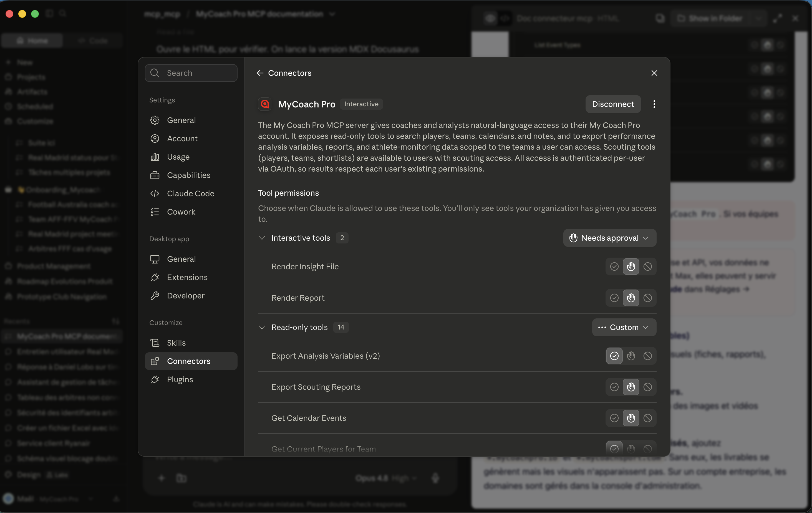Set Export Scouting Reports to needs approval
This screenshot has height=513, width=812.
[x=631, y=387]
